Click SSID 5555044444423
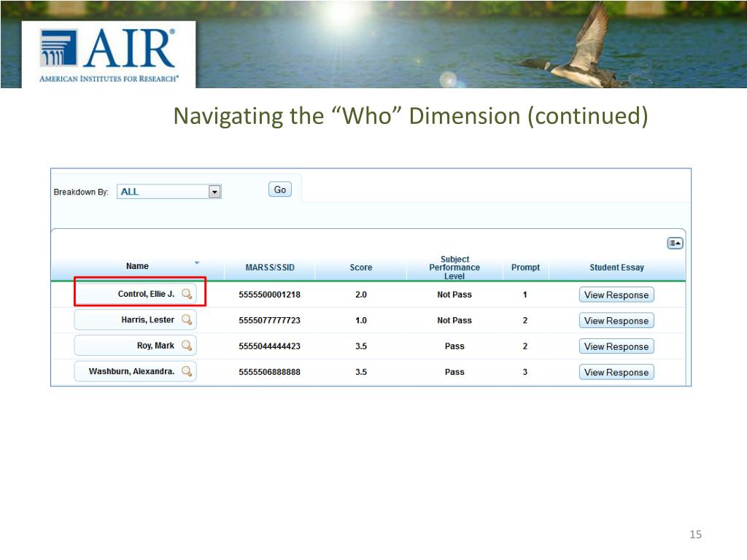 click(x=270, y=346)
